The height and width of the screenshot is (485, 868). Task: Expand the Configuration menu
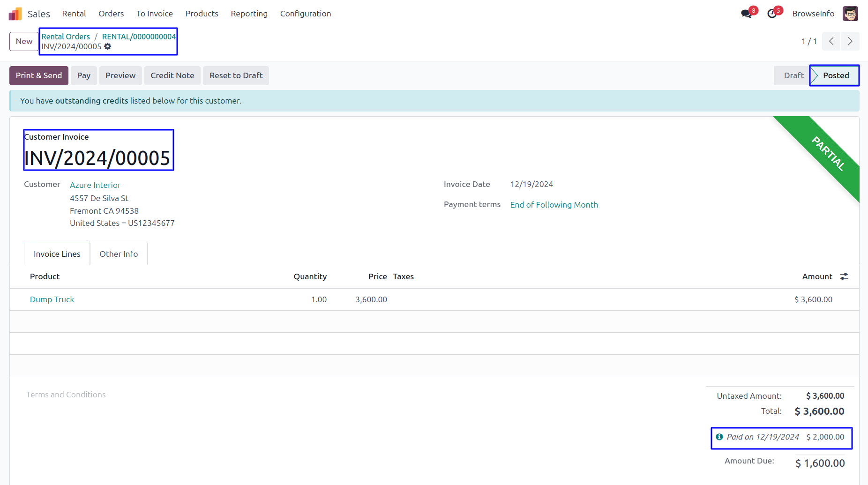[306, 14]
